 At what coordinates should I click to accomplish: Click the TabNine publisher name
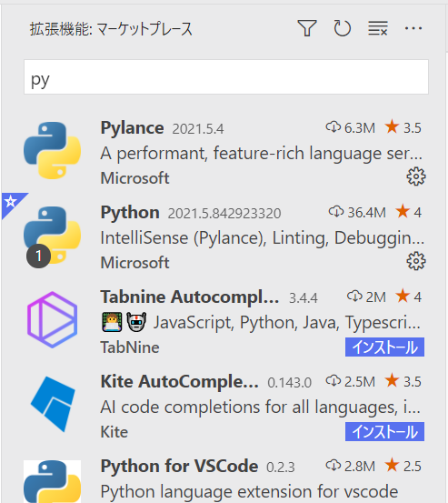point(130,347)
